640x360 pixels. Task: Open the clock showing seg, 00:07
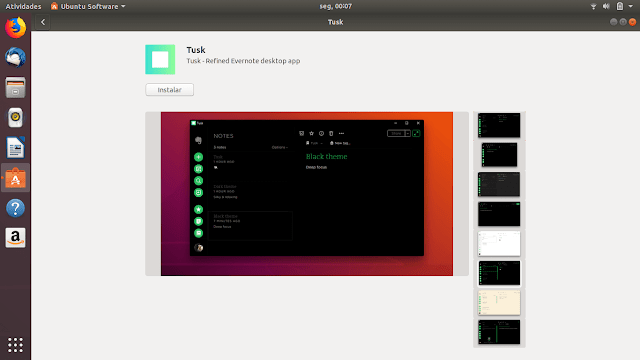pyautogui.click(x=335, y=6)
